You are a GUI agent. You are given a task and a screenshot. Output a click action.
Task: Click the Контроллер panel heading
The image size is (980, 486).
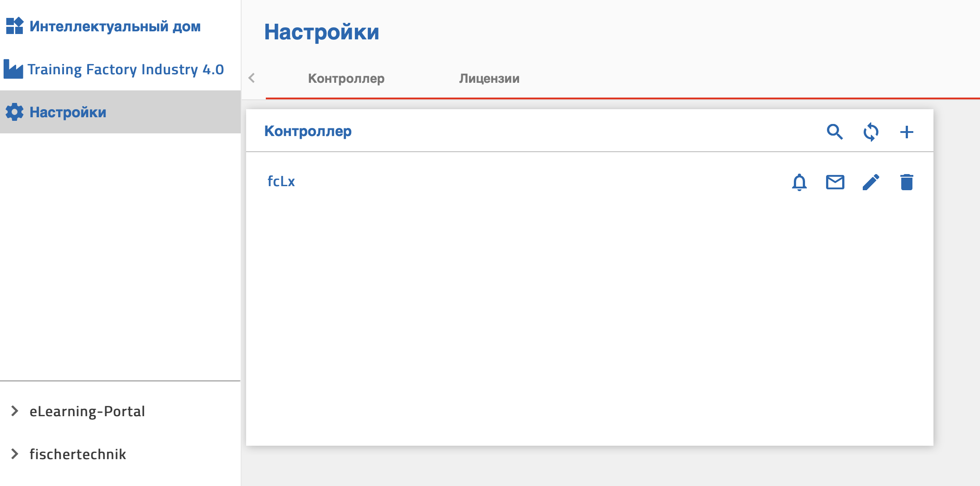(308, 131)
